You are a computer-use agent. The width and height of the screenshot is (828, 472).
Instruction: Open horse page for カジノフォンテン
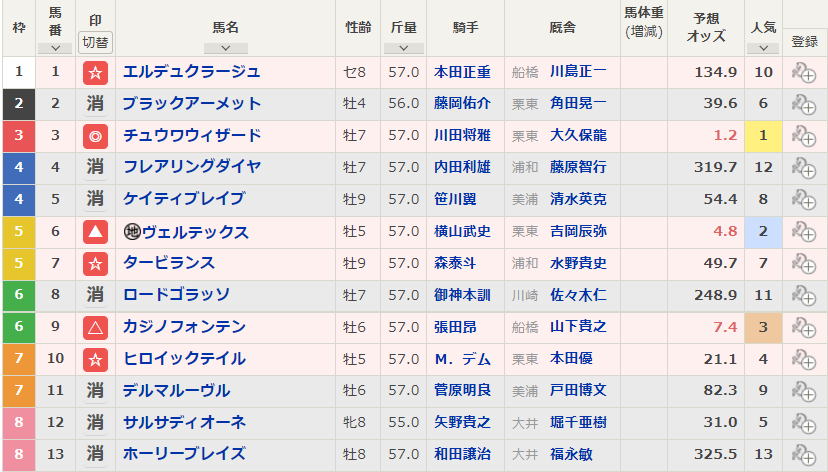coord(184,327)
